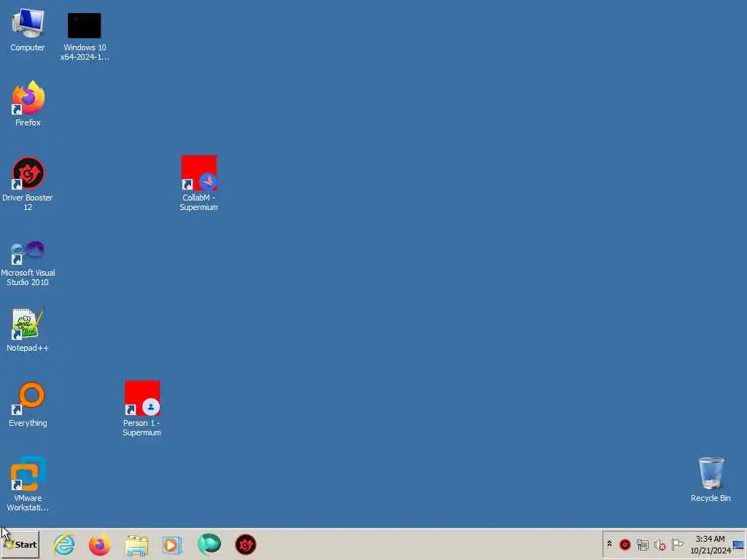Select the Everything search shortcut
This screenshot has width=747, height=560.
coord(28,405)
